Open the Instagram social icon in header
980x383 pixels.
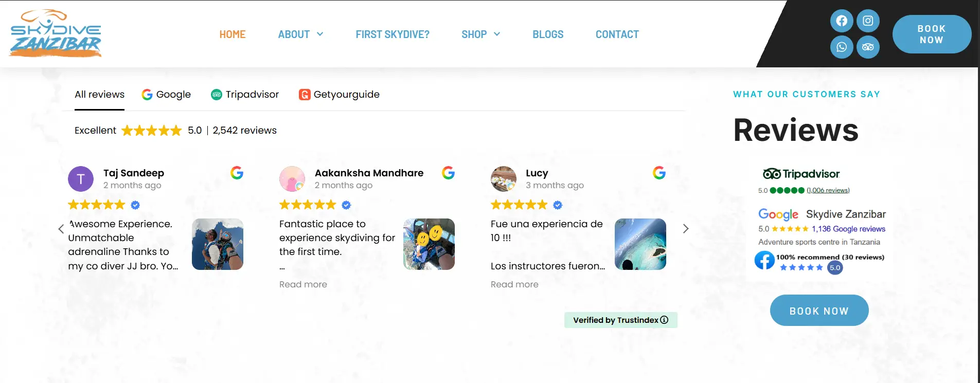868,21
